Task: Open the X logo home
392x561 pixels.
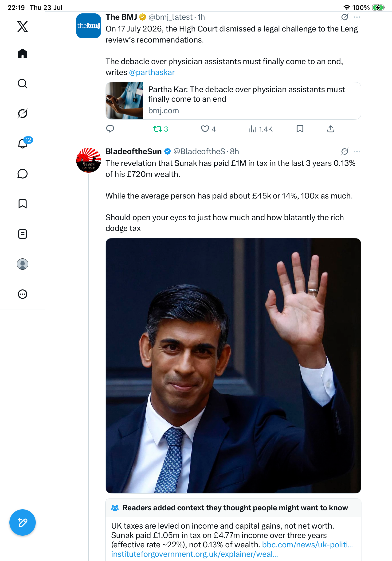Action: (23, 27)
